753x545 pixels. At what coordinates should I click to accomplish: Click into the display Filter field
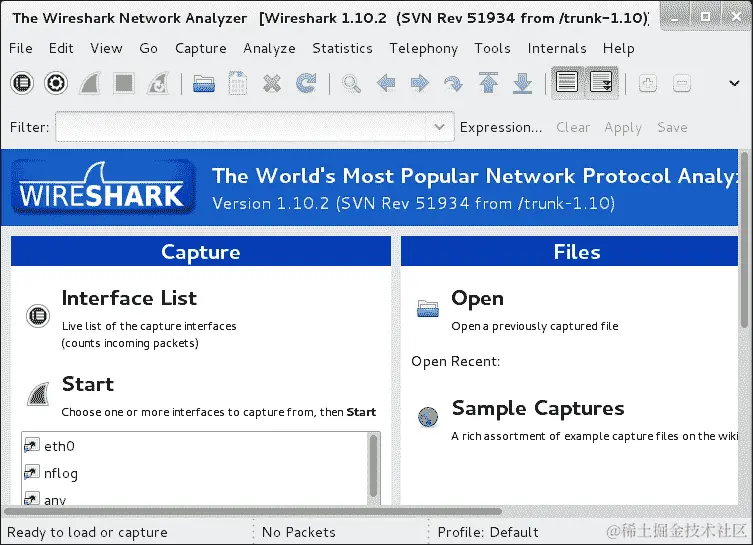(241, 127)
